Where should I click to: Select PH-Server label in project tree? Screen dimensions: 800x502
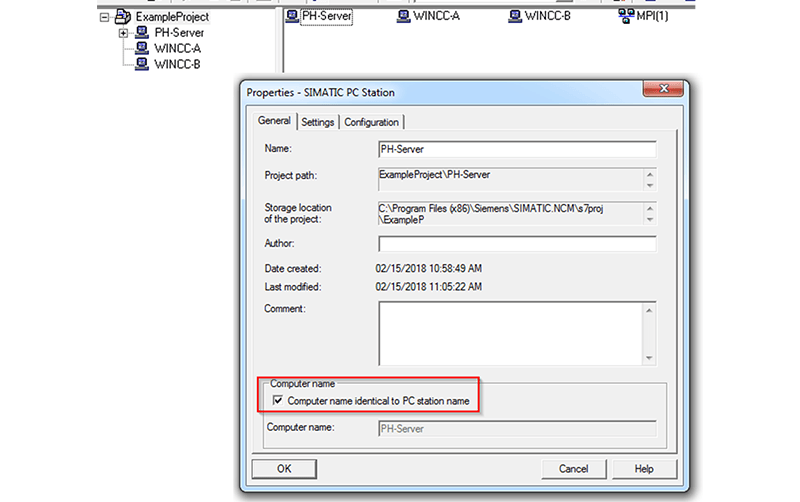coord(179,33)
